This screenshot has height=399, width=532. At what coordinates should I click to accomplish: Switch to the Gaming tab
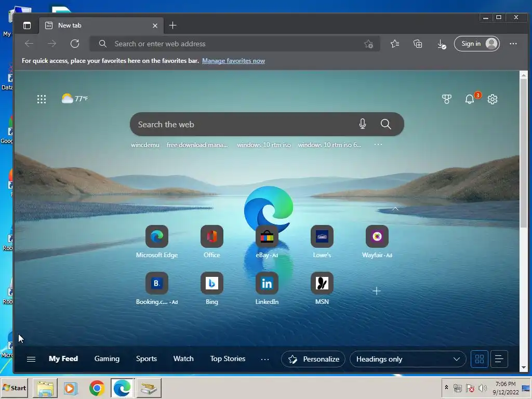pos(107,358)
